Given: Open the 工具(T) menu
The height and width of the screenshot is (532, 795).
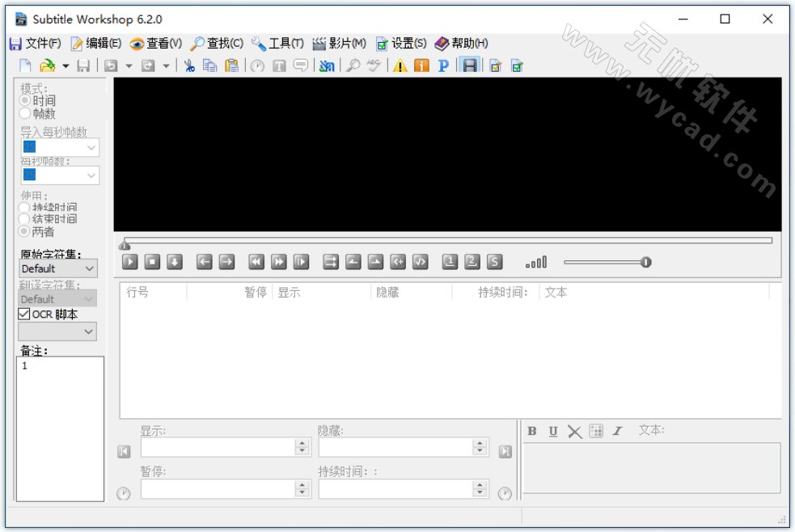Looking at the screenshot, I should [x=278, y=44].
